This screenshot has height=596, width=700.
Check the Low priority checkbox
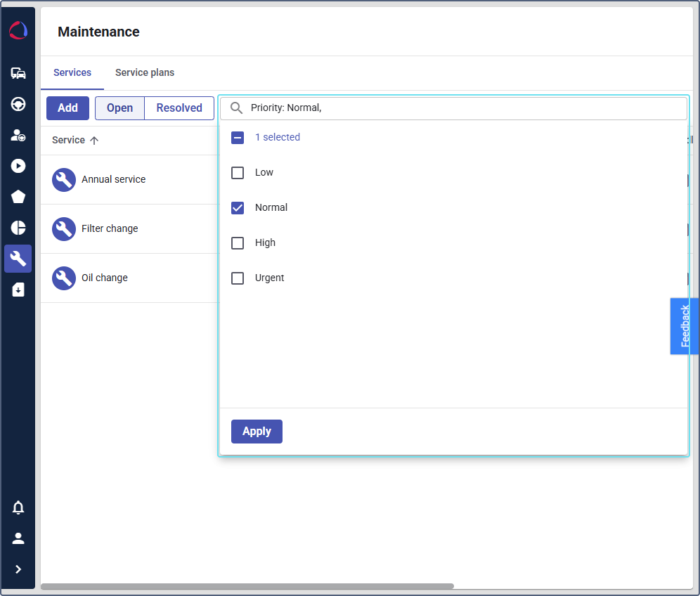[238, 173]
